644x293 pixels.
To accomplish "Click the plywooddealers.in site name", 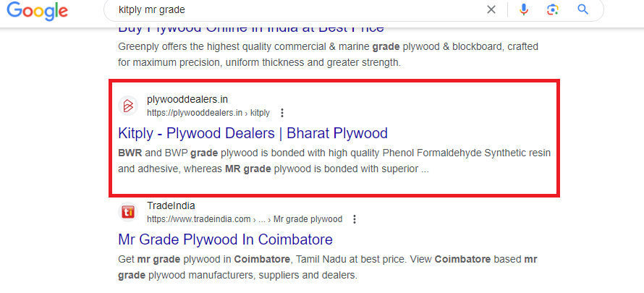I will click(187, 99).
